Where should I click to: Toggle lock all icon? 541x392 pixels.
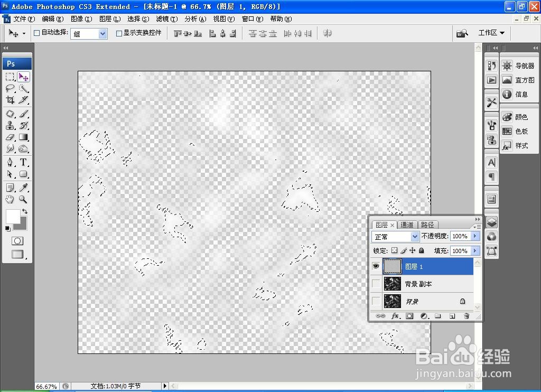pyautogui.click(x=421, y=250)
